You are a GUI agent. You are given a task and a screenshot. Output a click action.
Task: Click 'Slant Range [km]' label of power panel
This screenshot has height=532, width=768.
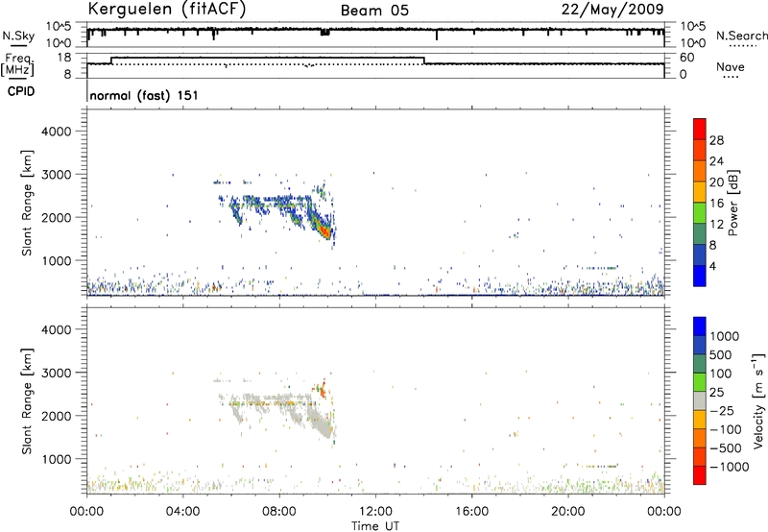pos(27,203)
